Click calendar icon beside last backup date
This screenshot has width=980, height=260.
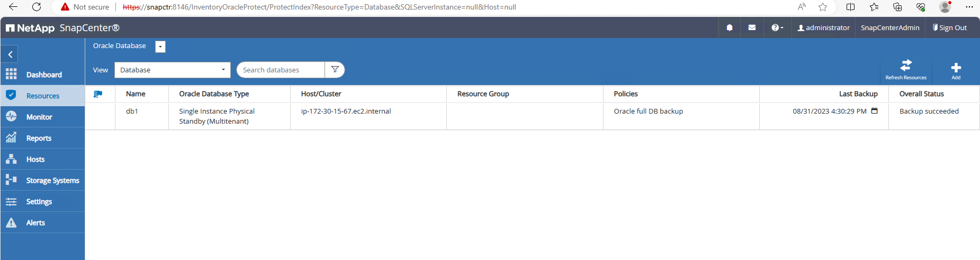pyautogui.click(x=875, y=111)
